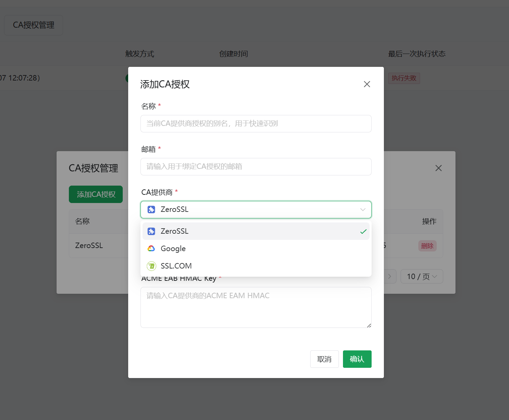Open the CA提供商 dropdown chevron

tap(363, 209)
